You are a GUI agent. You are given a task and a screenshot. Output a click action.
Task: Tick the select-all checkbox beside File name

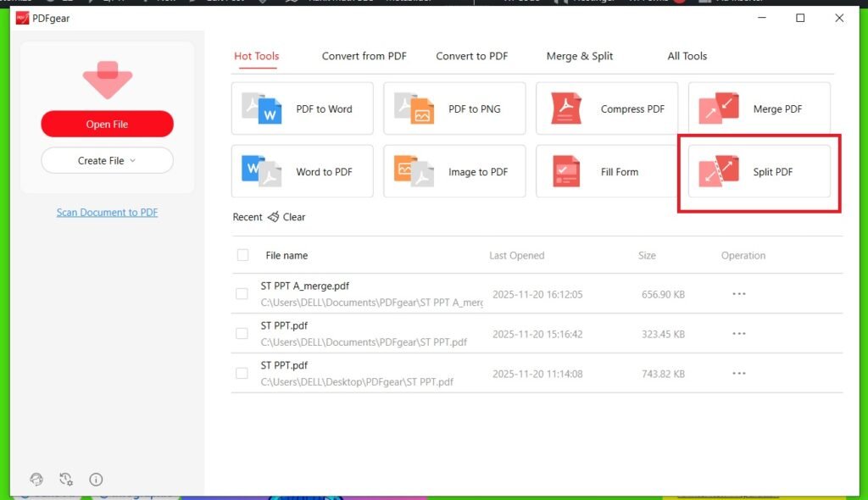pos(243,255)
